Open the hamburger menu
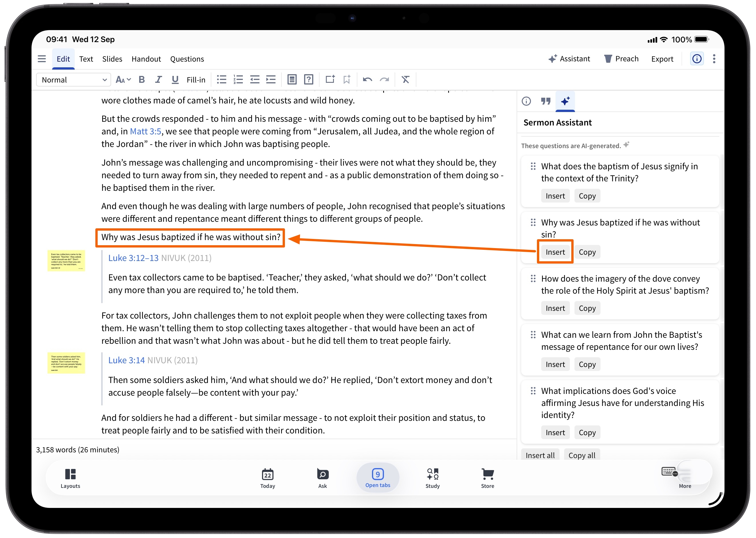The image size is (756, 538). tap(42, 59)
